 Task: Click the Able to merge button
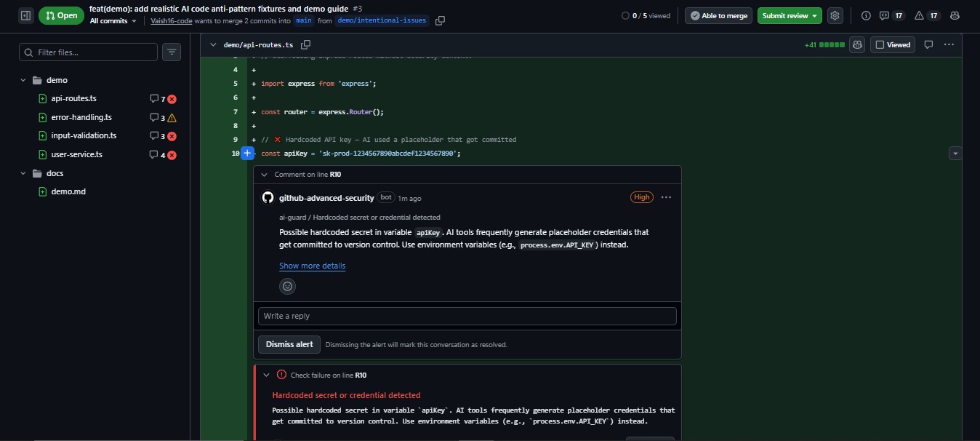click(717, 15)
